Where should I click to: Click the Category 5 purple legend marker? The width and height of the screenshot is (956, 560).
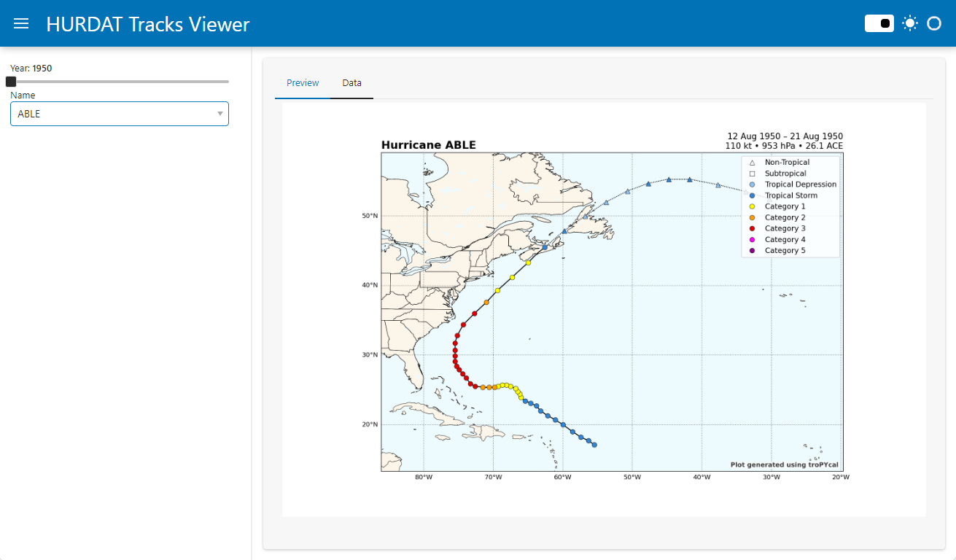[x=752, y=250]
